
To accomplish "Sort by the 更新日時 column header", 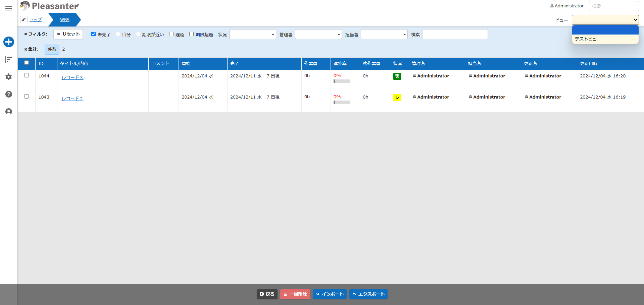I will [x=589, y=63].
